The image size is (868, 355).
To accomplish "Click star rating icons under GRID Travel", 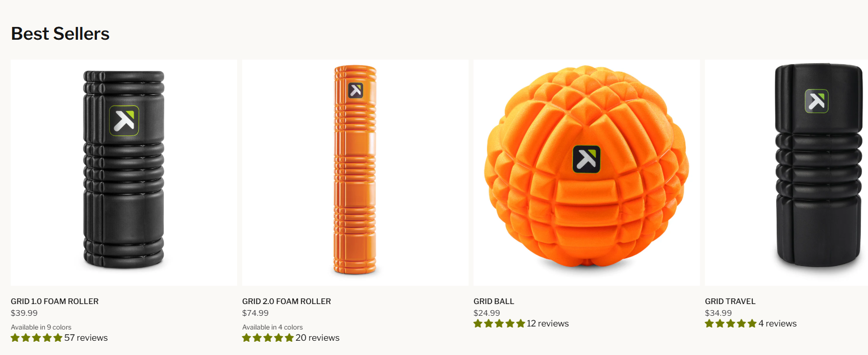I will [x=731, y=323].
